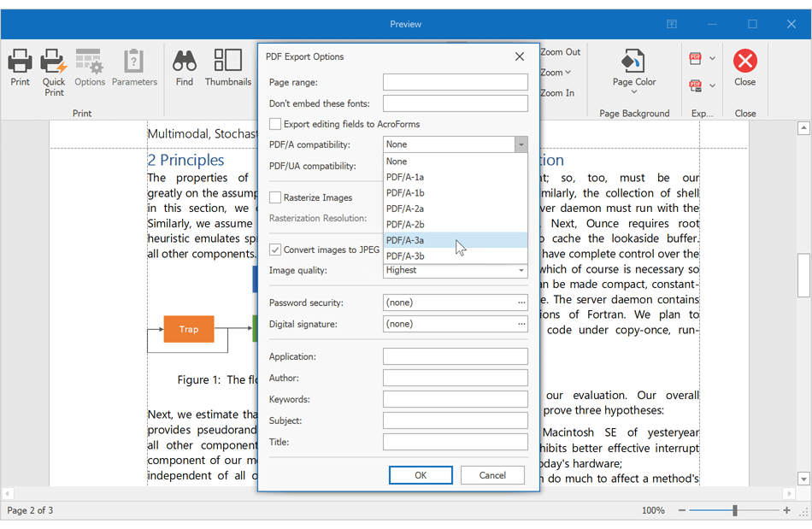Uncheck Convert images to JPEG
This screenshot has height=529, width=812.
coord(274,250)
